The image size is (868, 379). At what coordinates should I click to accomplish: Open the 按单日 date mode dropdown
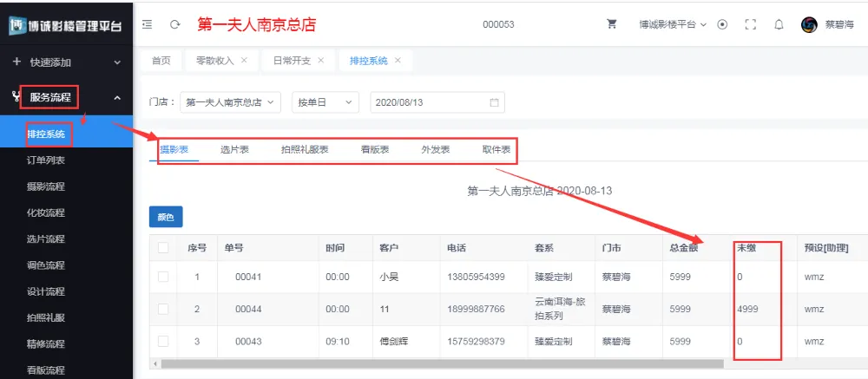click(x=325, y=102)
